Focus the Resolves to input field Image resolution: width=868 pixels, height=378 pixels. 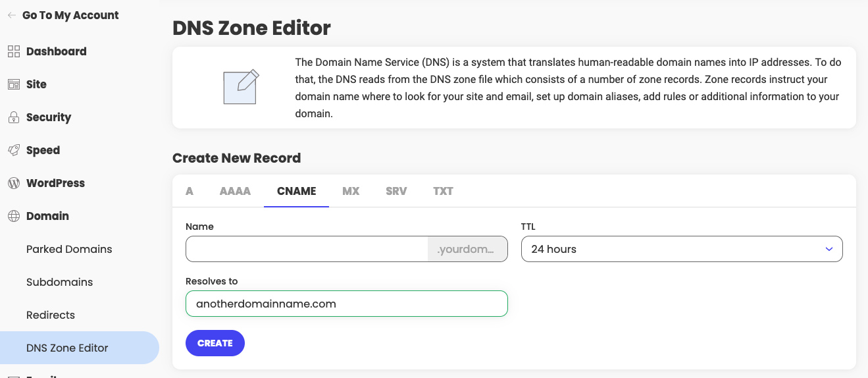pos(347,304)
